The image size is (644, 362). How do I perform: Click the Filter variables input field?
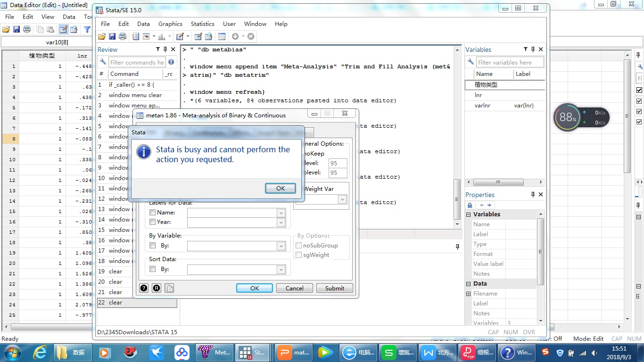pyautogui.click(x=510, y=62)
